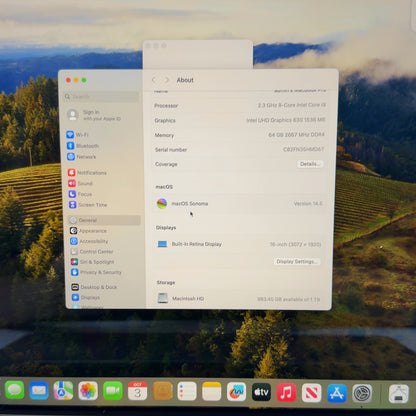Click the macOS Sonoma row
The height and width of the screenshot is (416, 416).
point(240,203)
